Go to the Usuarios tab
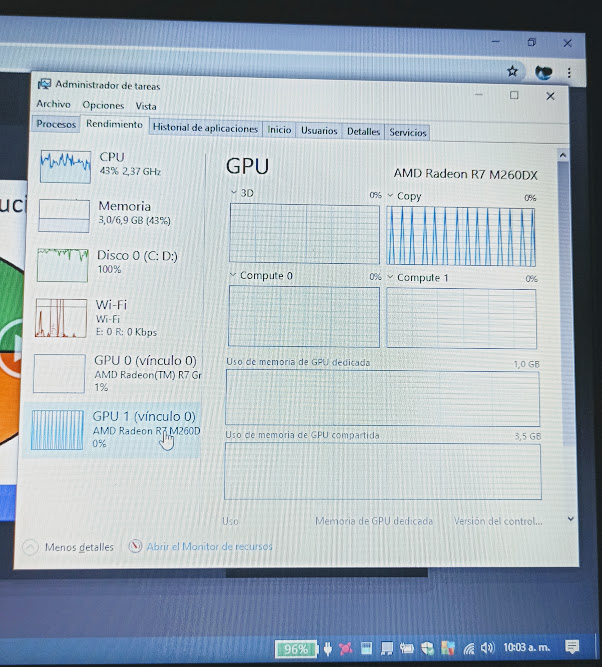The height and width of the screenshot is (667, 602). point(319,131)
